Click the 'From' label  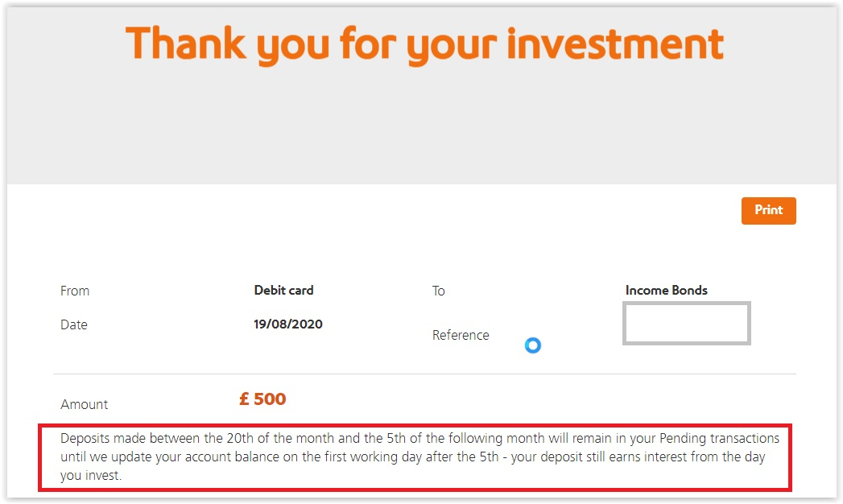[75, 291]
